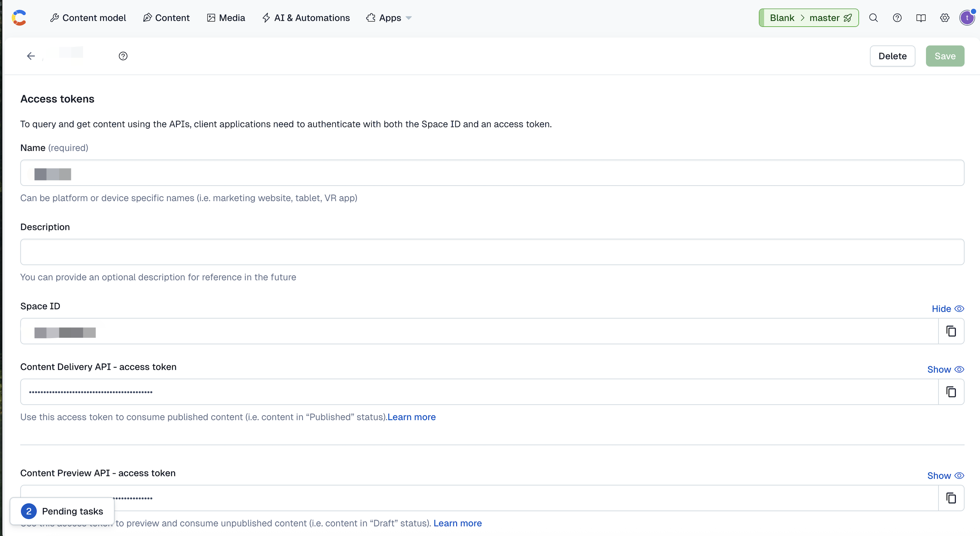Viewport: 980px width, 536px height.
Task: Copy the Space ID value
Action: (951, 331)
